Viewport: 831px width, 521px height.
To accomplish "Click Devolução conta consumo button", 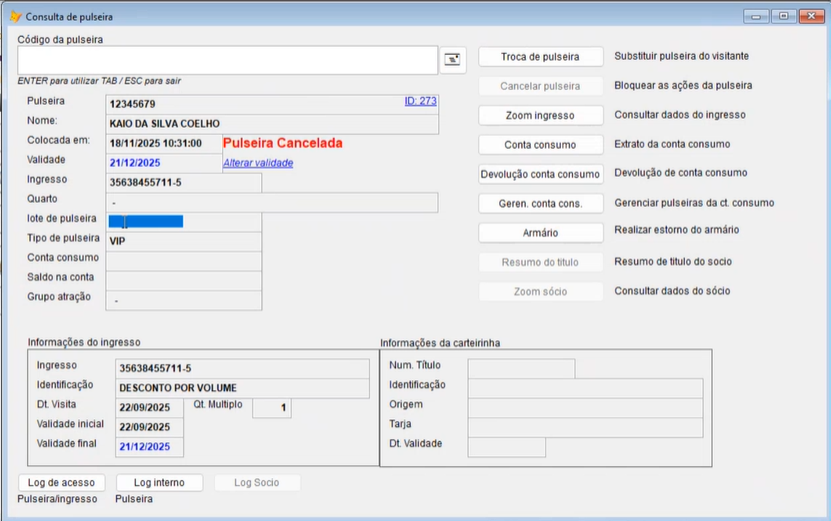I will 540,173.
